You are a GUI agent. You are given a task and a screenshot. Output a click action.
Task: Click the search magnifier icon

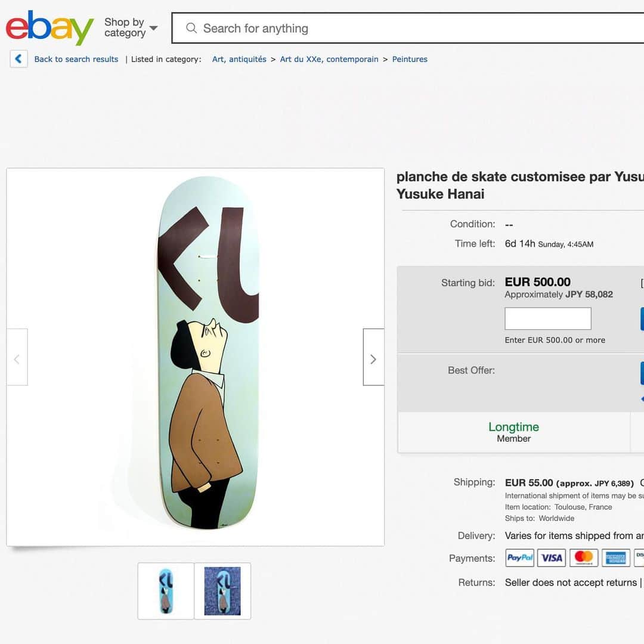tap(191, 28)
